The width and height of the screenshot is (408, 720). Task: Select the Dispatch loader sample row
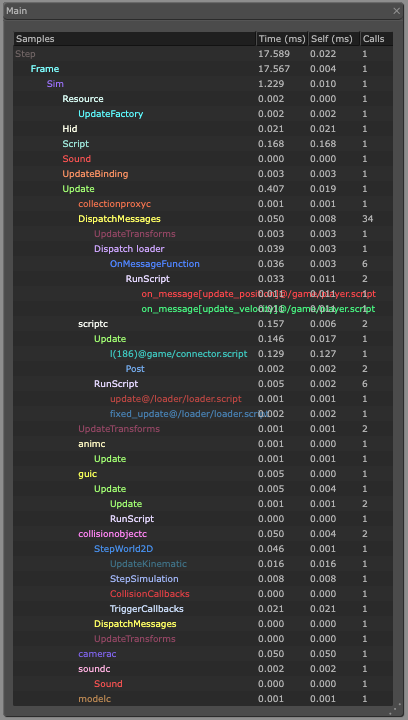pyautogui.click(x=203, y=249)
